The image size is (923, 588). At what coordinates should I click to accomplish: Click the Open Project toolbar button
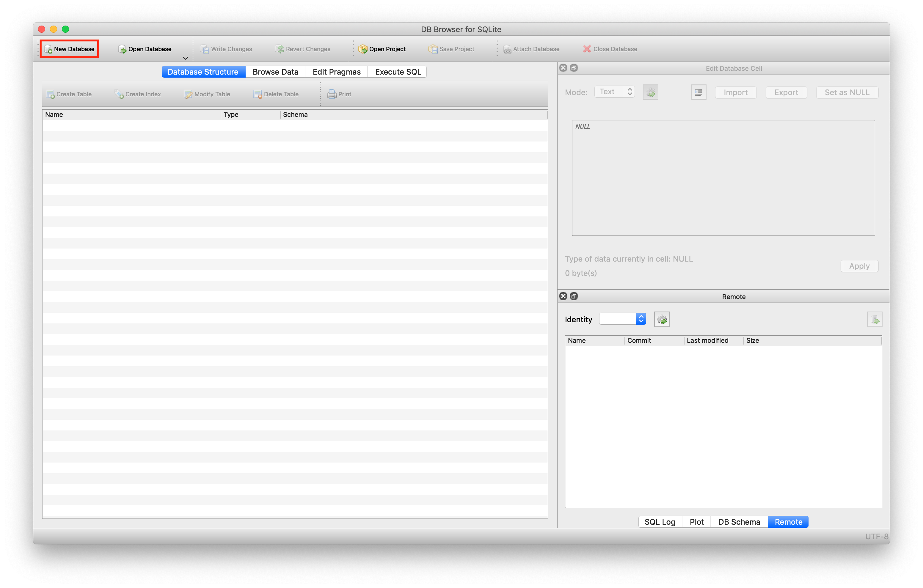[382, 49]
